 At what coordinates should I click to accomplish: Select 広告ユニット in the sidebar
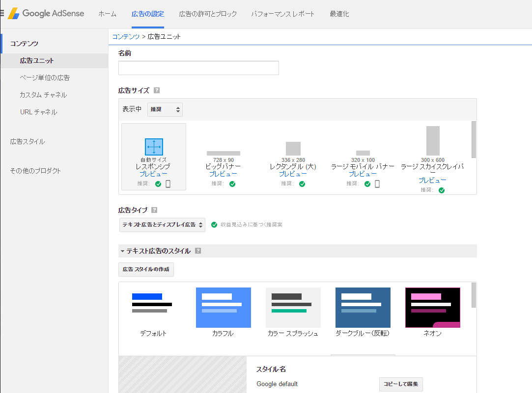pyautogui.click(x=37, y=61)
